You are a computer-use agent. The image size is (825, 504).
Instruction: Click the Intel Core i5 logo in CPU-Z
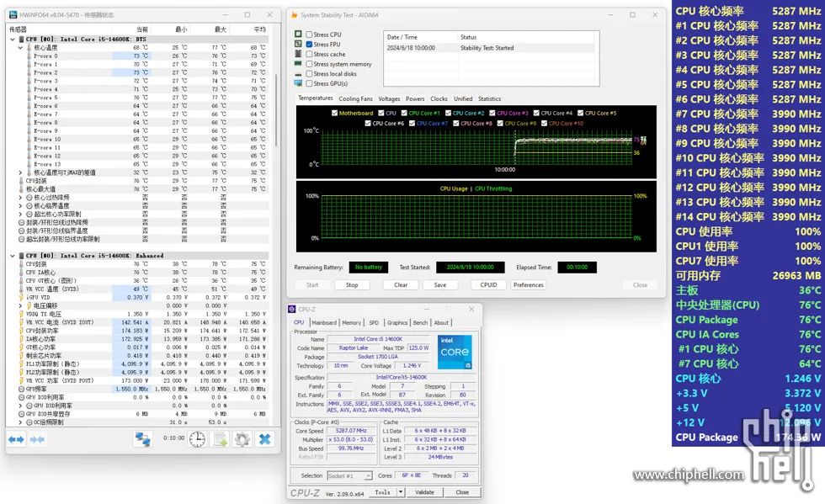(455, 352)
